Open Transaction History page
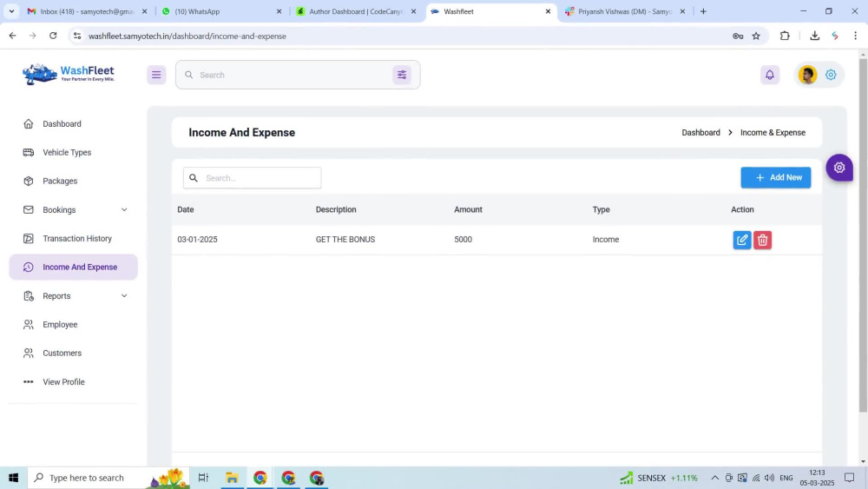Viewport: 868px width, 489px height. click(77, 239)
